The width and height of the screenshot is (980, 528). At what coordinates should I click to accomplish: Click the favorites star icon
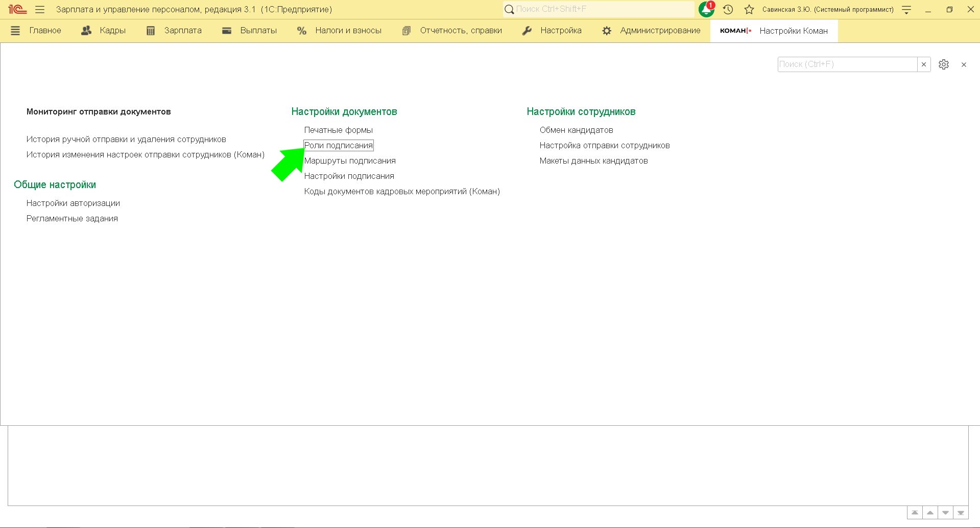(x=749, y=10)
